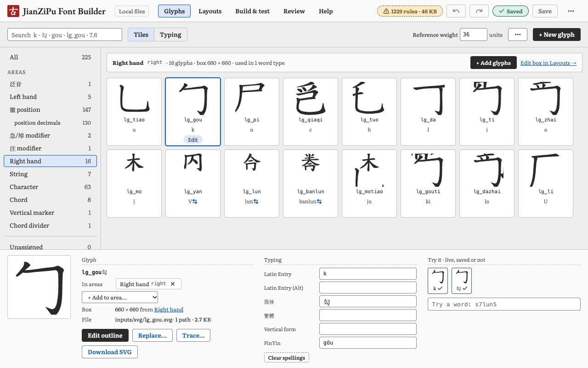This screenshot has width=588, height=368.
Task: Switch glyph view to Typing
Action: (x=170, y=34)
